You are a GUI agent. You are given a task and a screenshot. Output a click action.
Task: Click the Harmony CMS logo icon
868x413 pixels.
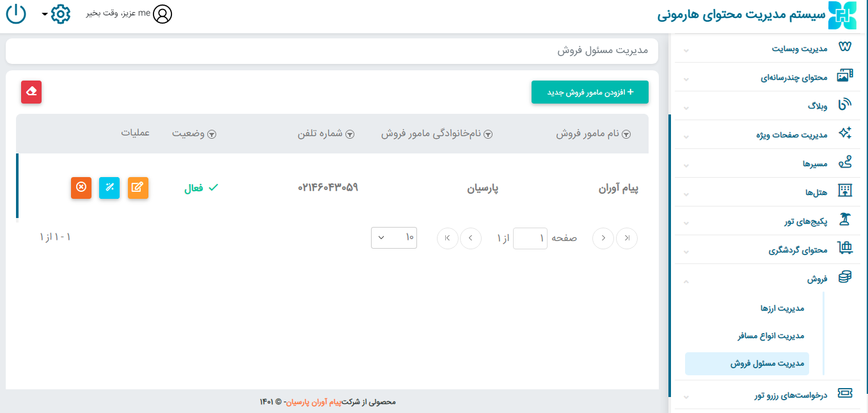(x=842, y=15)
